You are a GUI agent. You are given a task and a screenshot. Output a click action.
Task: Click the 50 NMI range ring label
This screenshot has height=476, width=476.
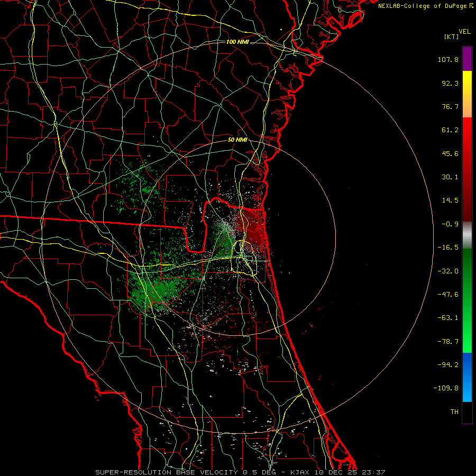[237, 140]
